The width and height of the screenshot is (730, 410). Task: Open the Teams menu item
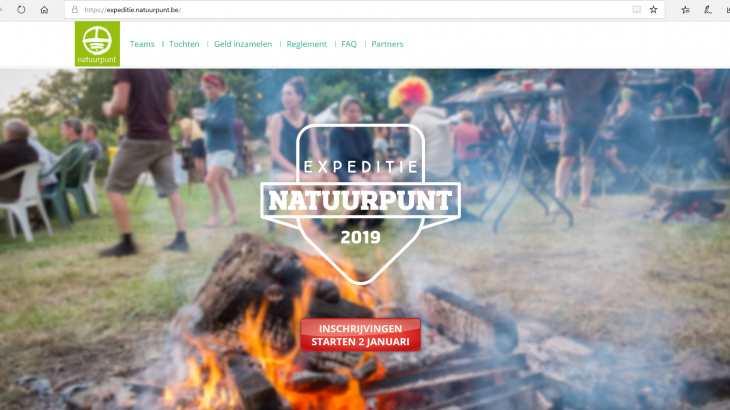[142, 44]
